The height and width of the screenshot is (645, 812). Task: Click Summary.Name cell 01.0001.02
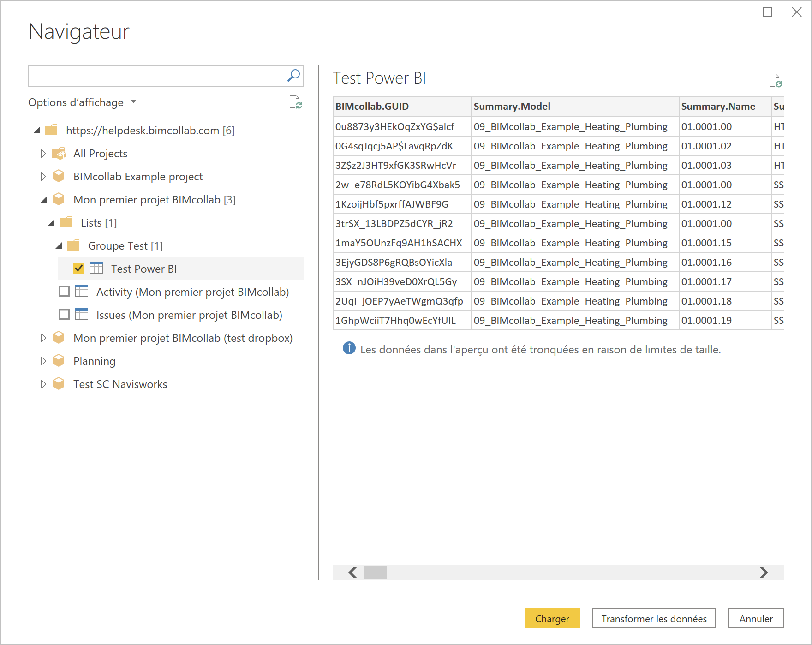725,146
